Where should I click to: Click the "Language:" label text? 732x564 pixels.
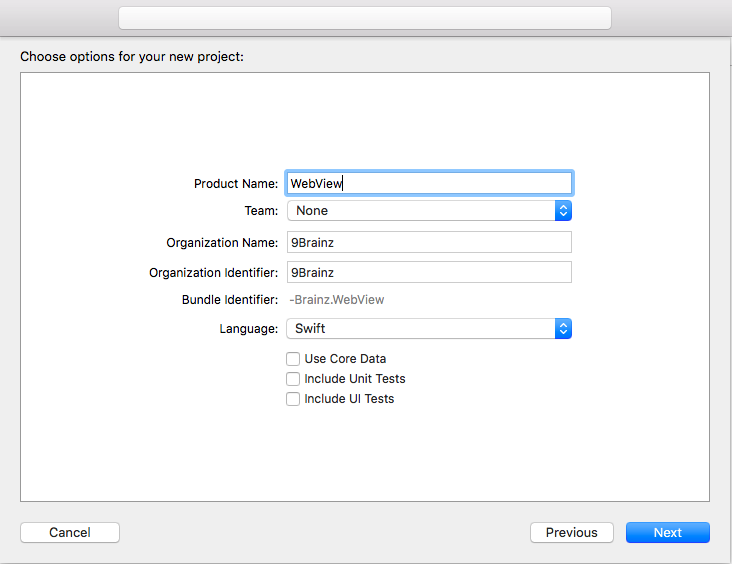248,329
